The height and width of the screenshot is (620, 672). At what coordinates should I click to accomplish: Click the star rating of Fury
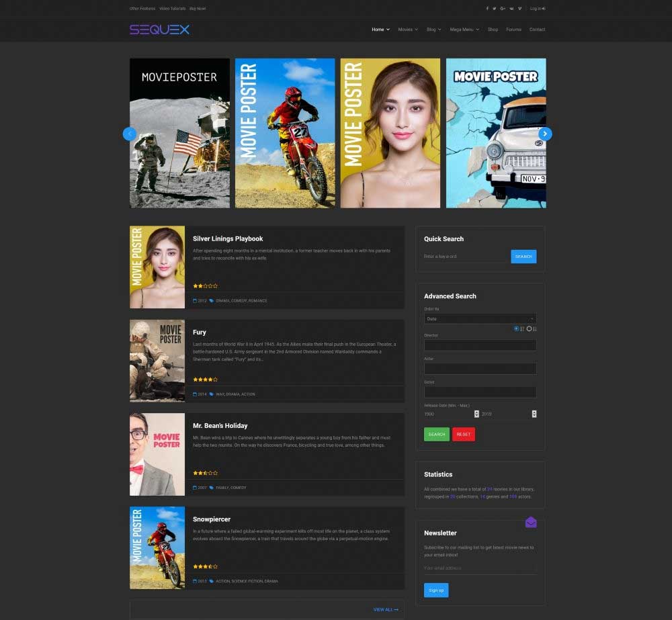point(205,380)
